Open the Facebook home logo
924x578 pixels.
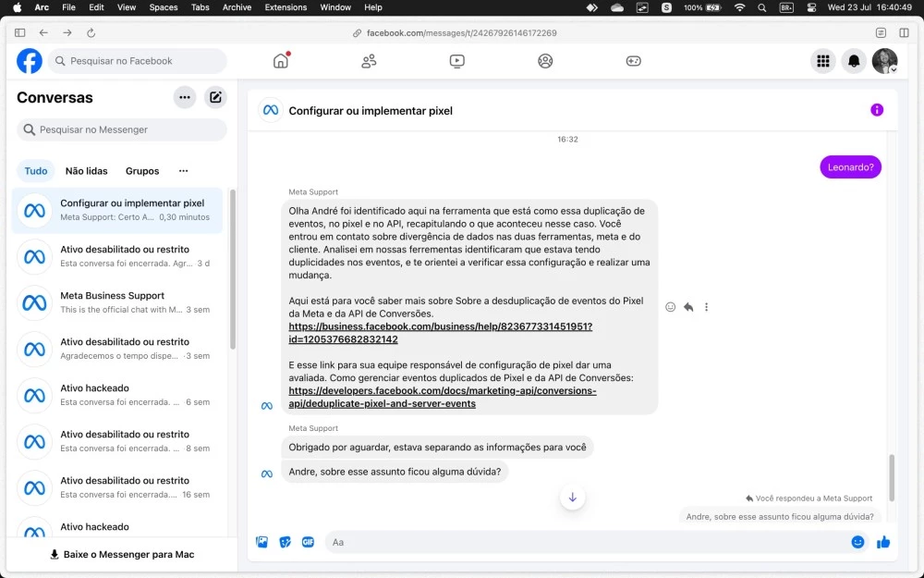pos(30,61)
